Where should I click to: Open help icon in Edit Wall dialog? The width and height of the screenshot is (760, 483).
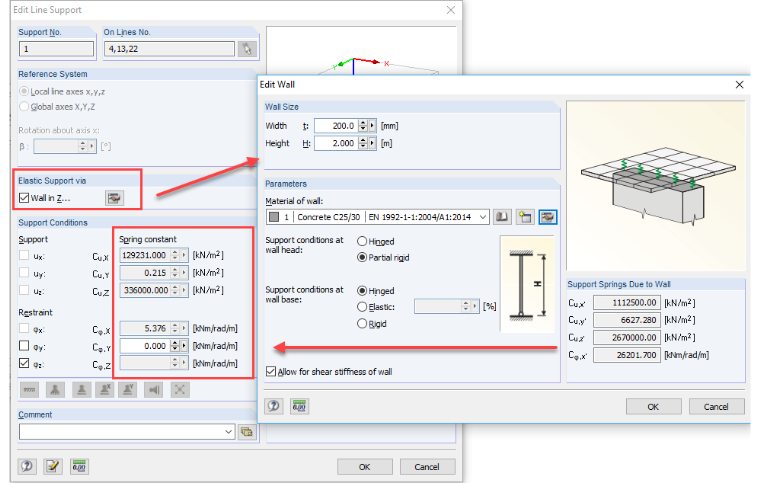click(x=273, y=406)
